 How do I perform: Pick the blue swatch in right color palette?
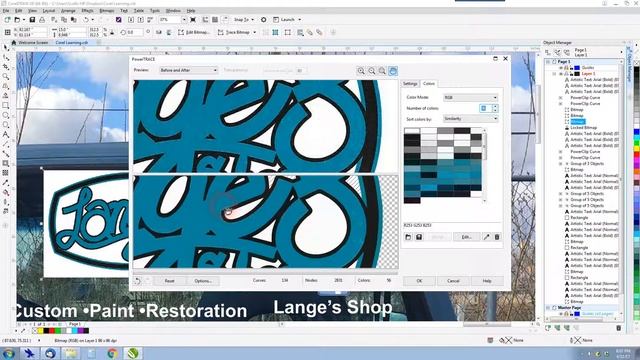pyautogui.click(x=637, y=132)
